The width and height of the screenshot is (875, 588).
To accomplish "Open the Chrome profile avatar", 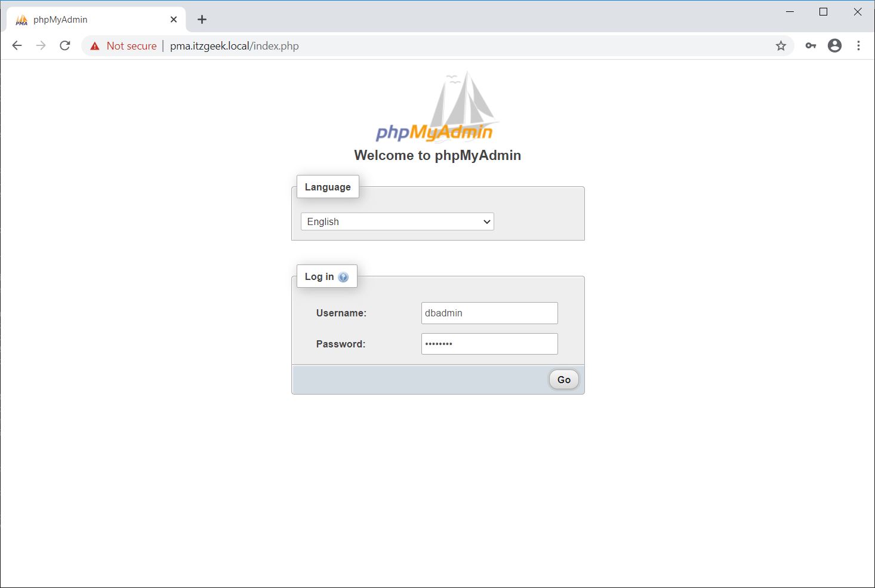I will [x=834, y=45].
